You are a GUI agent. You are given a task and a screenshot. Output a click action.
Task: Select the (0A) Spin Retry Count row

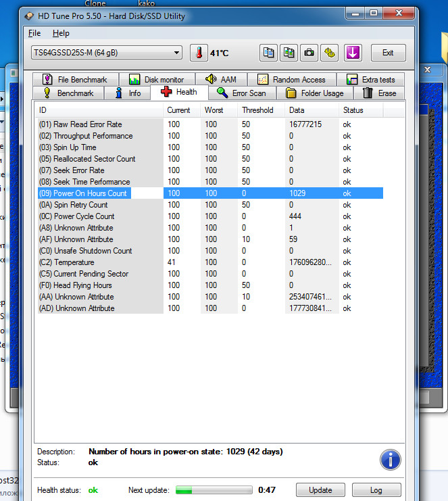pyautogui.click(x=210, y=205)
